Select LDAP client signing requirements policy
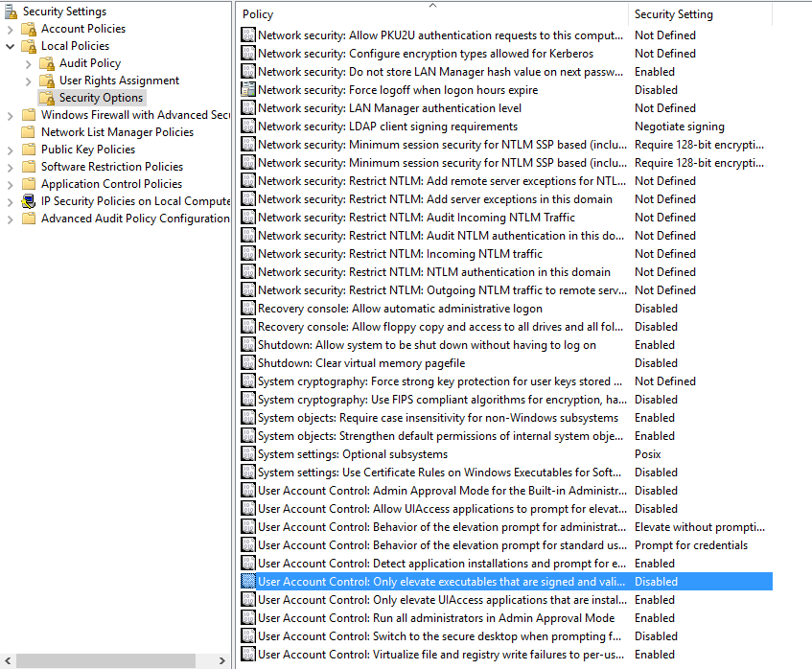Image resolution: width=812 pixels, height=669 pixels. [387, 127]
